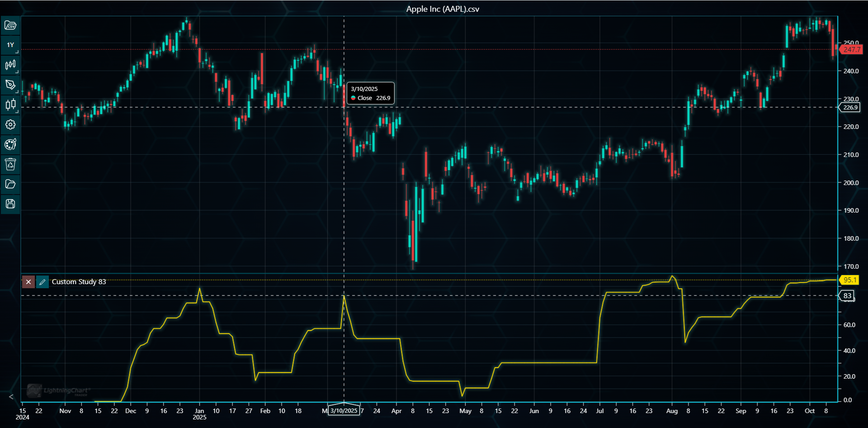This screenshot has height=428, width=868.
Task: Click the Oct label on the time axis
Action: [x=810, y=411]
